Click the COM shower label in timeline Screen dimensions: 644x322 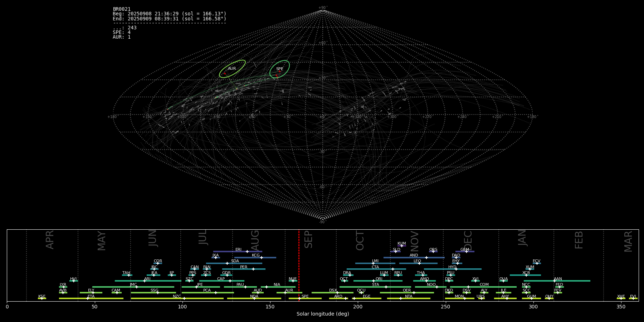point(484,285)
